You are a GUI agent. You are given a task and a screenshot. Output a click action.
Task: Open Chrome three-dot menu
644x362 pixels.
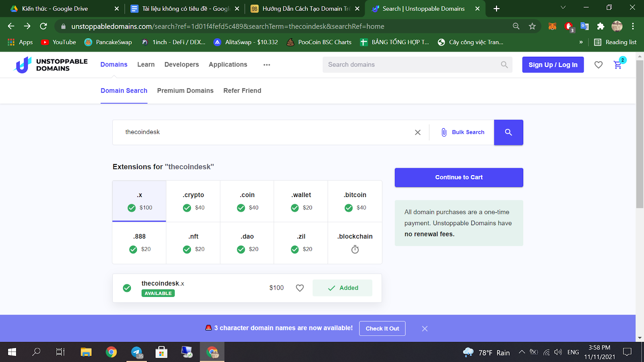point(633,26)
